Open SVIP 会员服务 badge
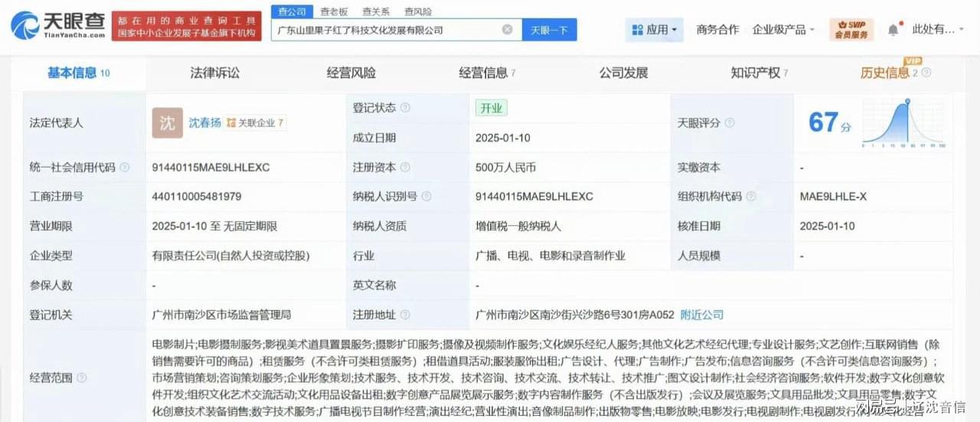This screenshot has width=980, height=422. click(851, 30)
